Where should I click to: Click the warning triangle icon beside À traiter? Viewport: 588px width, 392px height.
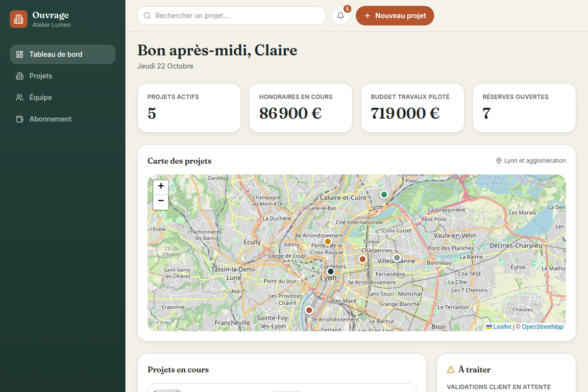click(451, 369)
